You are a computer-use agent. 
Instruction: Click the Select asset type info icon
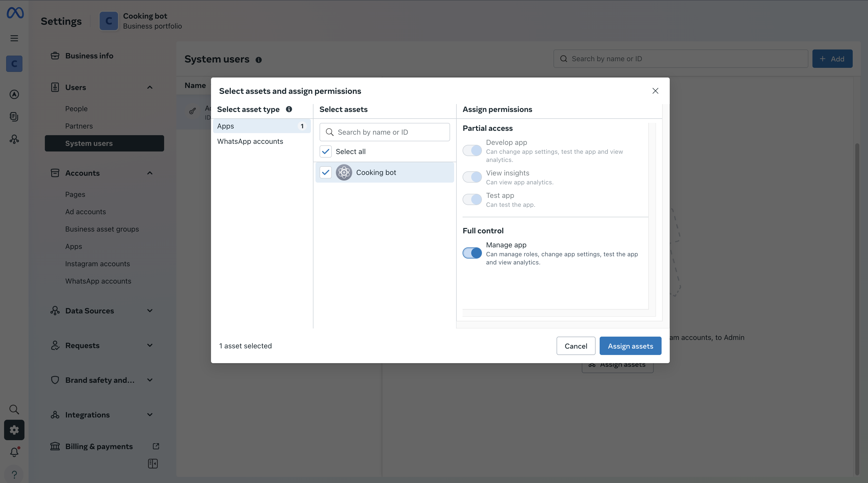pos(289,109)
